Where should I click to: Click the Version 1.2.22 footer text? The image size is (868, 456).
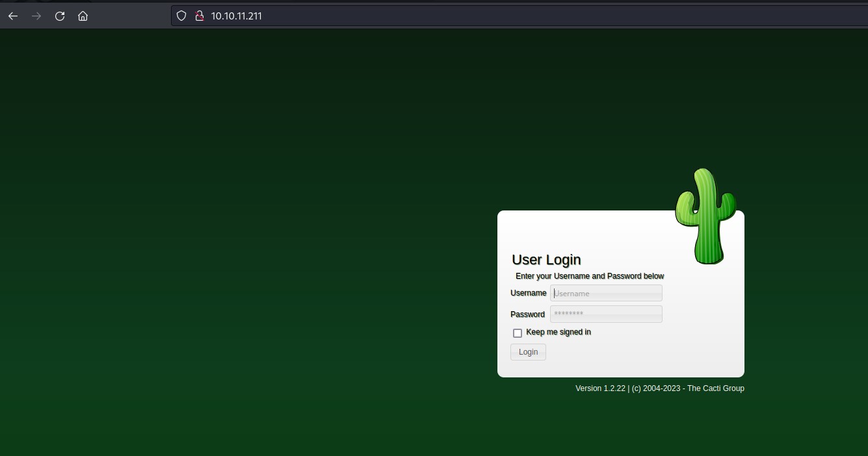coord(600,388)
